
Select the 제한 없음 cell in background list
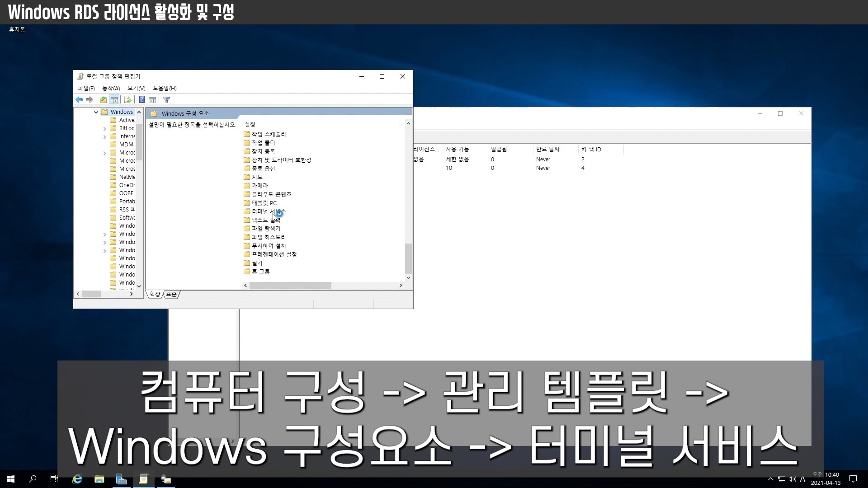[x=458, y=159]
